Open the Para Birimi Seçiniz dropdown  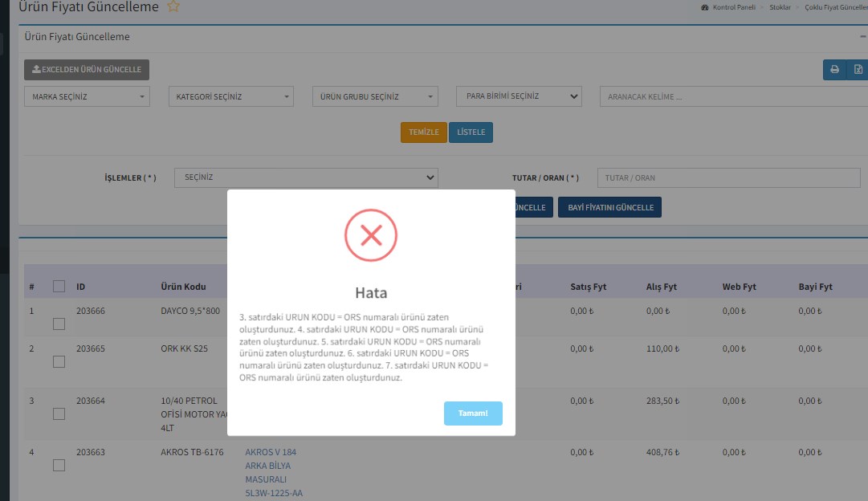tap(519, 96)
